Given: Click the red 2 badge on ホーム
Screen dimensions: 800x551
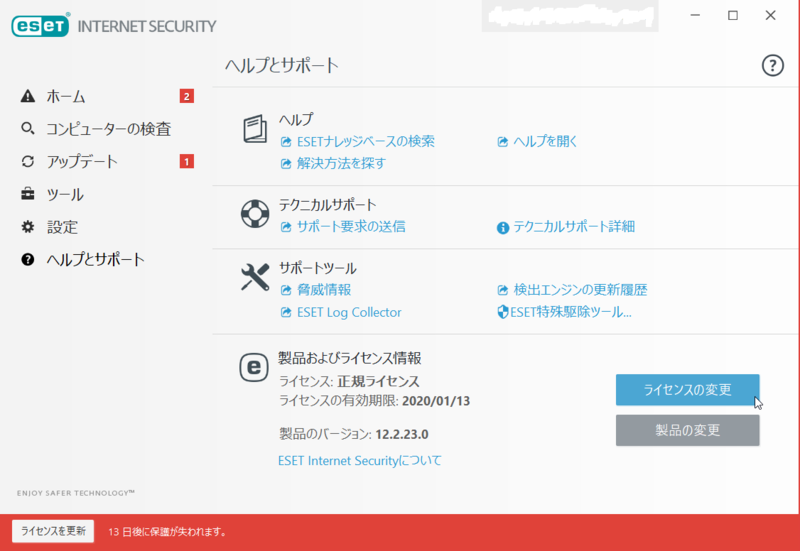Looking at the screenshot, I should tap(187, 96).
